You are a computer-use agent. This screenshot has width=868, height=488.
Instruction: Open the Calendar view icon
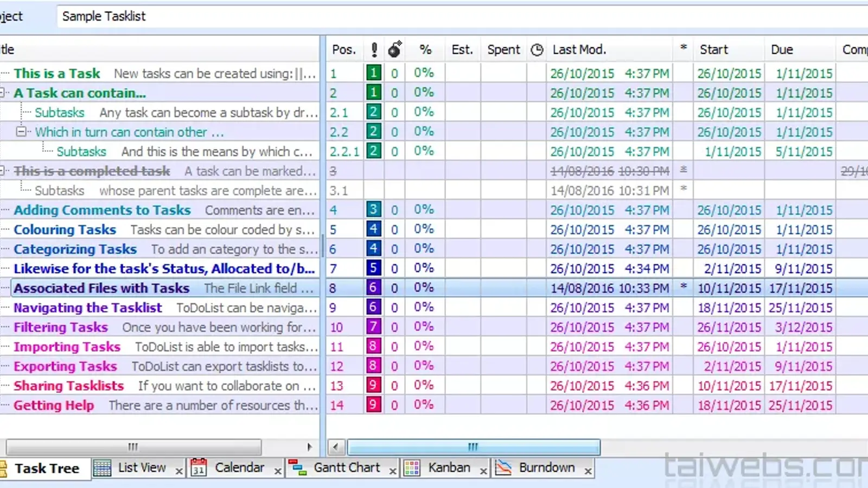199,467
